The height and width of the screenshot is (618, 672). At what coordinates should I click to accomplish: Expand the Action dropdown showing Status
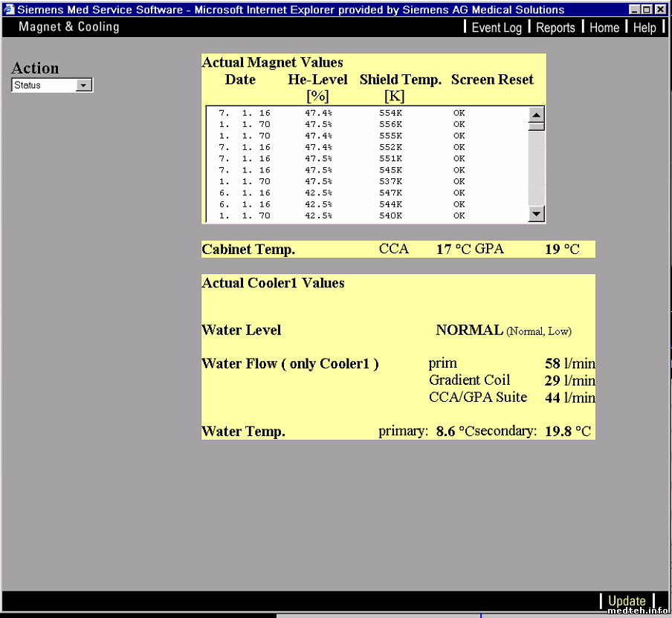point(83,85)
